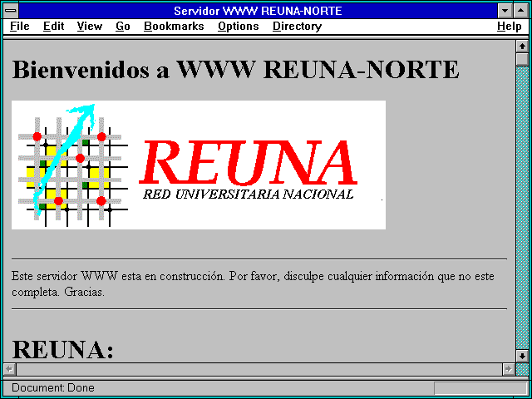Click the 'Document: Done' status text
The height and width of the screenshot is (399, 532).
(x=53, y=387)
